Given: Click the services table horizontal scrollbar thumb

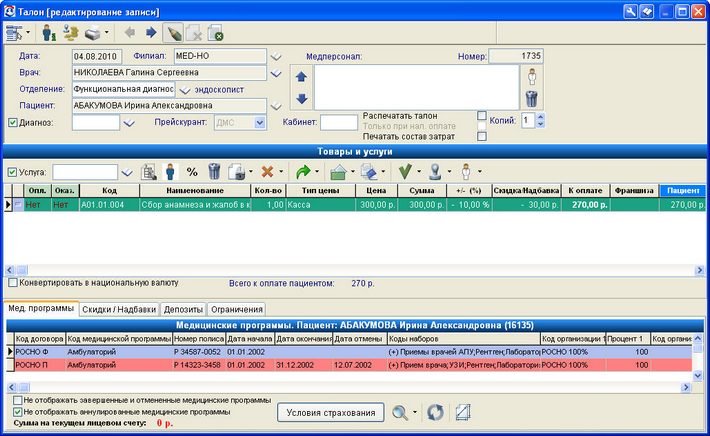Looking at the screenshot, I should pos(22,270).
